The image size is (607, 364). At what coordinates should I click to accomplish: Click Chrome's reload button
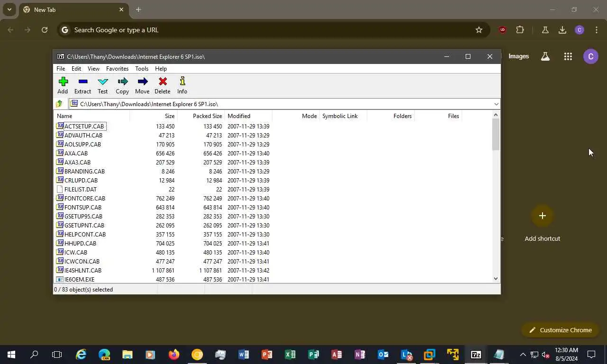(45, 30)
